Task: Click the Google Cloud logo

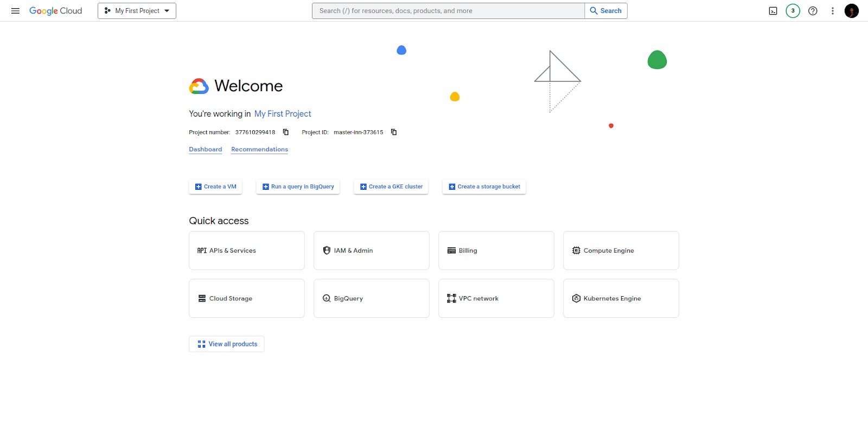Action: tap(55, 11)
